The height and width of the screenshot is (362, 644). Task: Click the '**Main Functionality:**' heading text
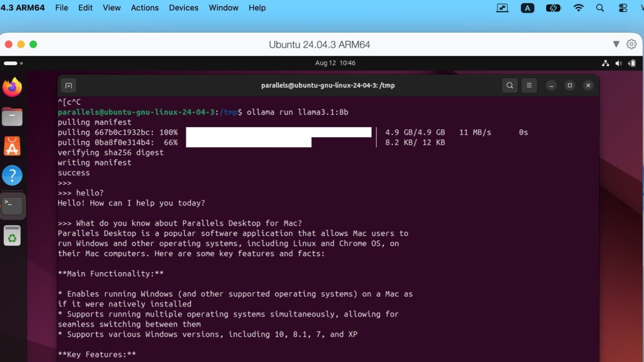pyautogui.click(x=111, y=274)
